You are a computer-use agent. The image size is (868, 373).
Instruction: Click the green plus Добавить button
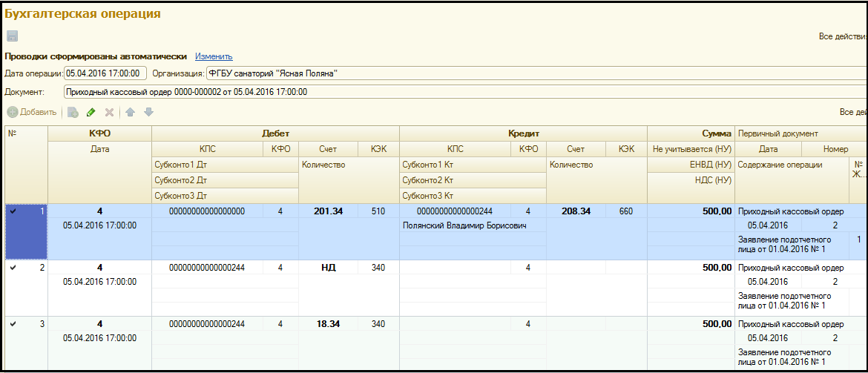coord(32,112)
